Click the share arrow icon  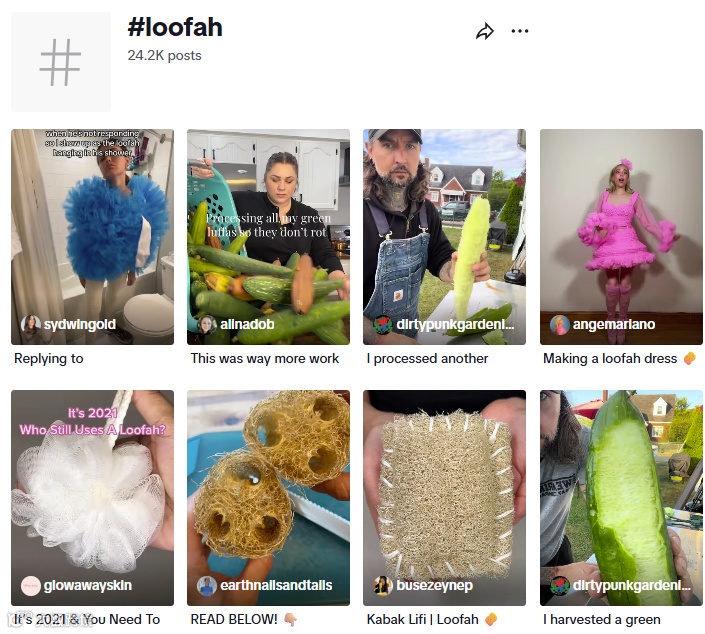coord(485,31)
